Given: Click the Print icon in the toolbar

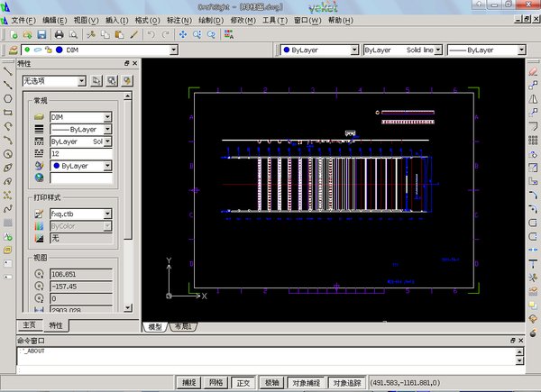Looking at the screenshot, I should tap(59, 34).
